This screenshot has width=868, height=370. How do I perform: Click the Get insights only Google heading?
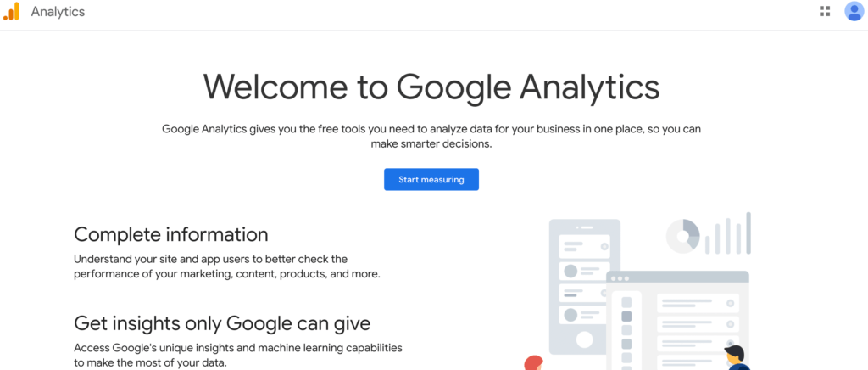pyautogui.click(x=222, y=323)
